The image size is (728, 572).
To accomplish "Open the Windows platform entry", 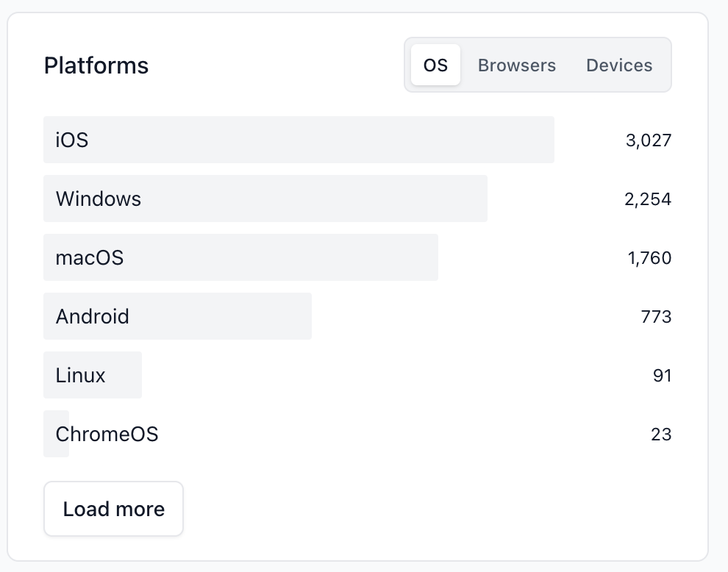I will point(99,199).
